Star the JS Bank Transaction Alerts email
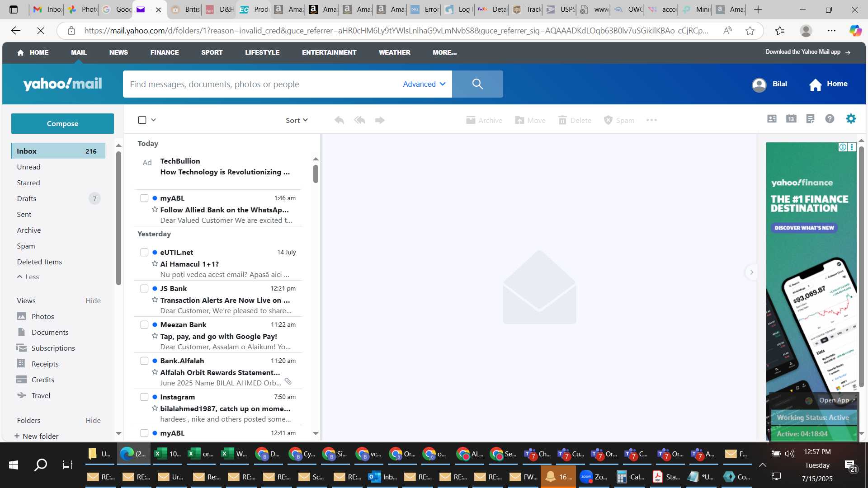868x488 pixels. (x=155, y=300)
